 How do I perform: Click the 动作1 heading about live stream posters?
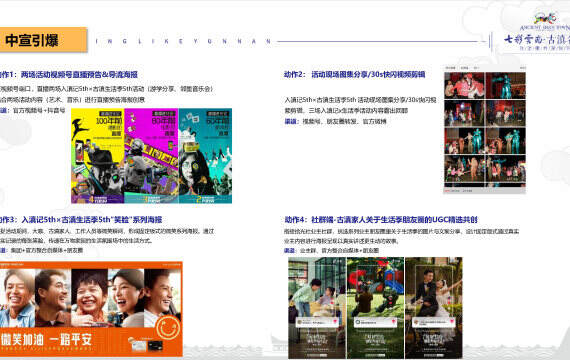point(69,75)
